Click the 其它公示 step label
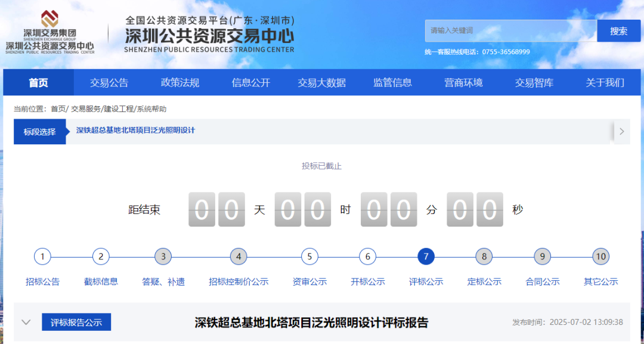This screenshot has width=644, height=344. click(x=601, y=281)
